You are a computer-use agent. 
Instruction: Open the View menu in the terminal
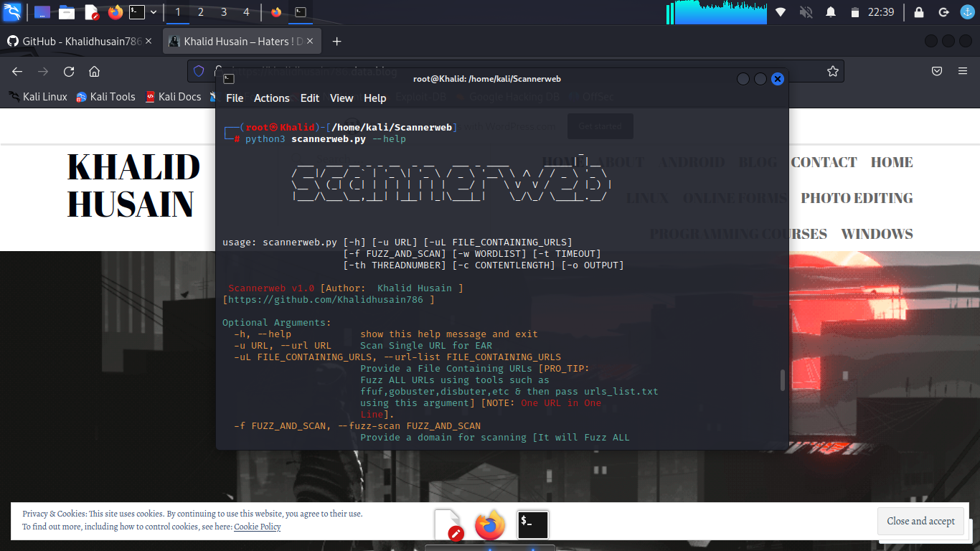pyautogui.click(x=341, y=98)
